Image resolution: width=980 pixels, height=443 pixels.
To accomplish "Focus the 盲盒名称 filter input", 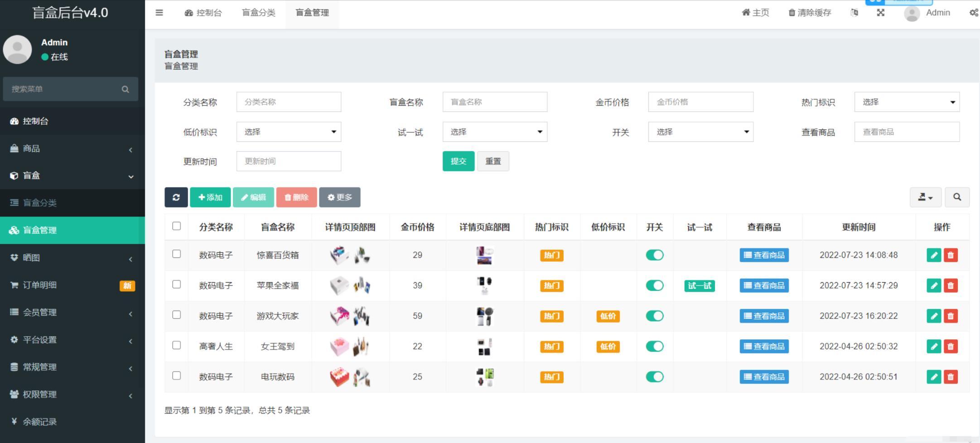I will coord(495,102).
